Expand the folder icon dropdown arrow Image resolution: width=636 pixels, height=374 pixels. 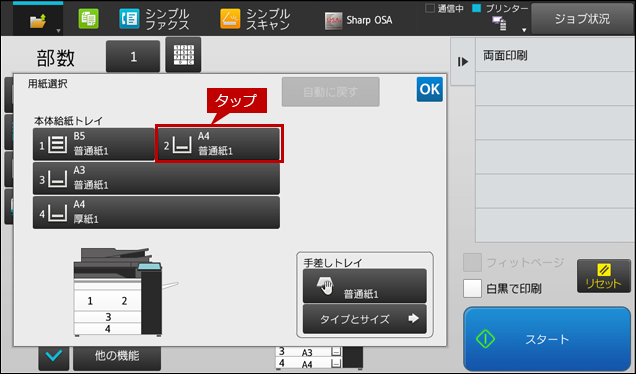[58, 31]
